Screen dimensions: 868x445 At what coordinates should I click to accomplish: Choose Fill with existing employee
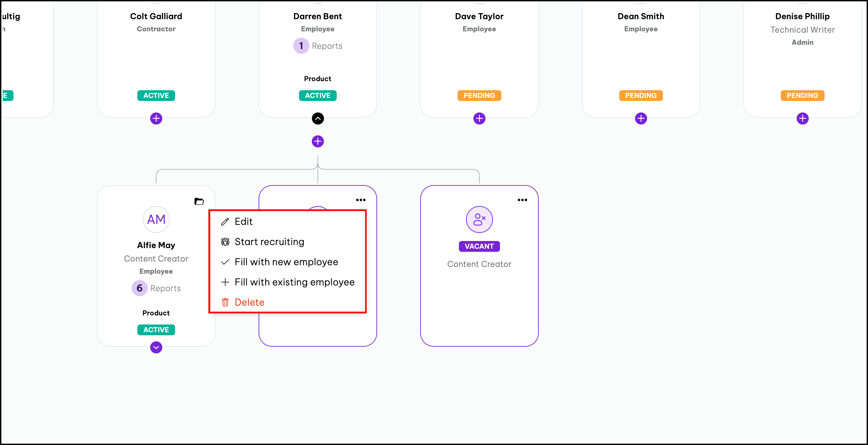[294, 282]
